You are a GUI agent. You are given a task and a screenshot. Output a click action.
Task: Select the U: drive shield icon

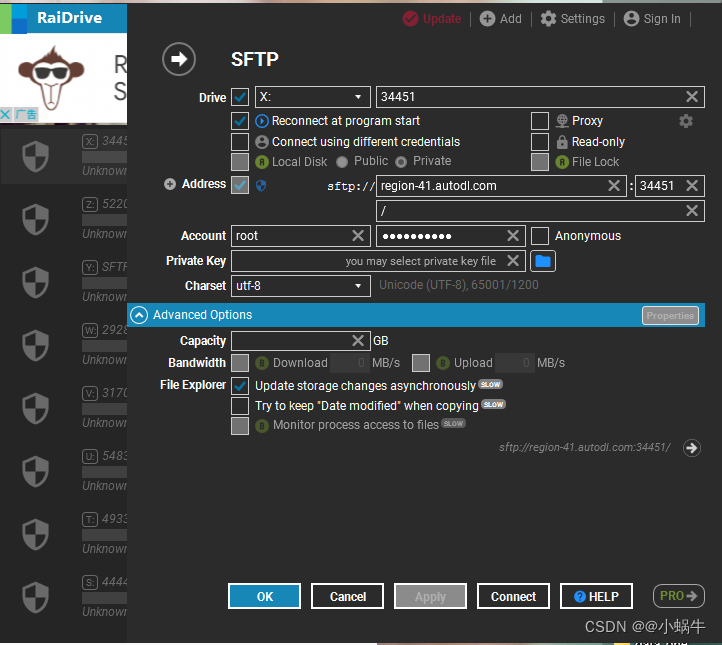tap(35, 471)
